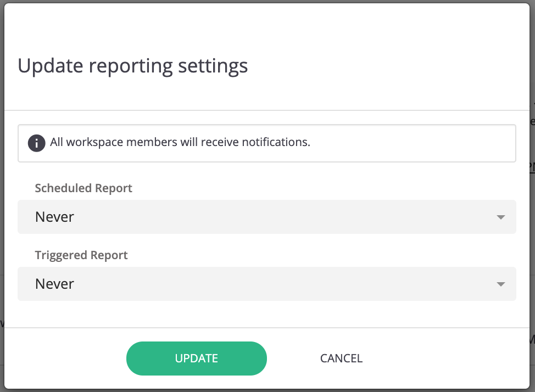The width and height of the screenshot is (535, 392).
Task: Click the Triggered Report caret arrow
Action: (500, 284)
